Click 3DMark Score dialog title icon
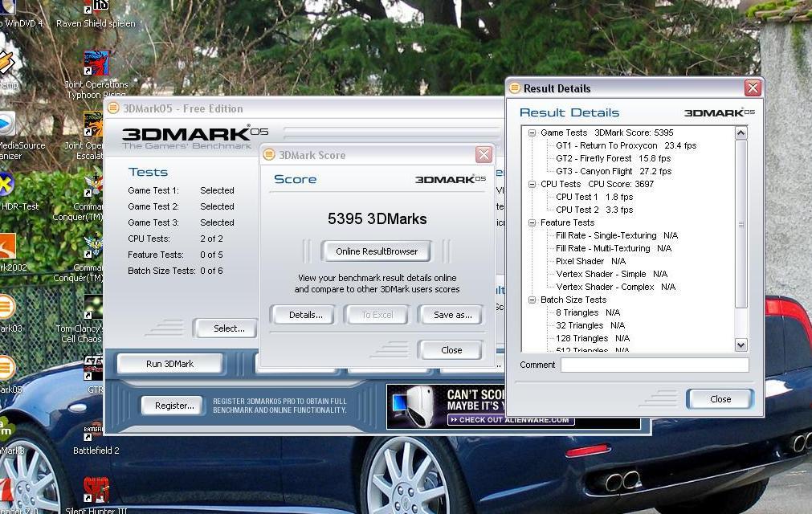Screen dimensions: 812x514 pos(269,154)
